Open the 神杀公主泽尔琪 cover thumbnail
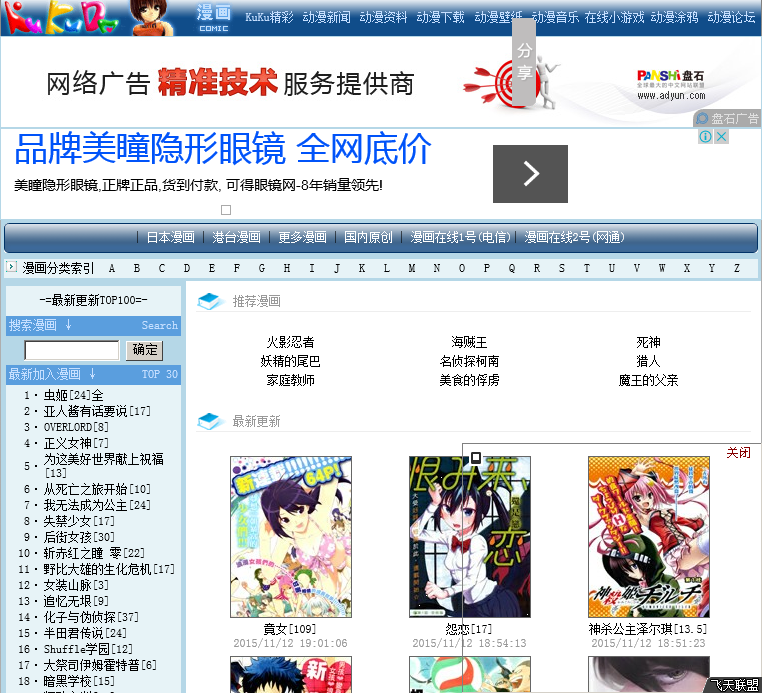This screenshot has width=762, height=693. coord(649,537)
